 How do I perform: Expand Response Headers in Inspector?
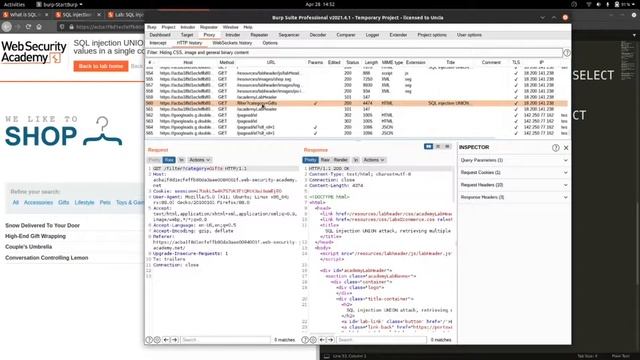point(513,197)
